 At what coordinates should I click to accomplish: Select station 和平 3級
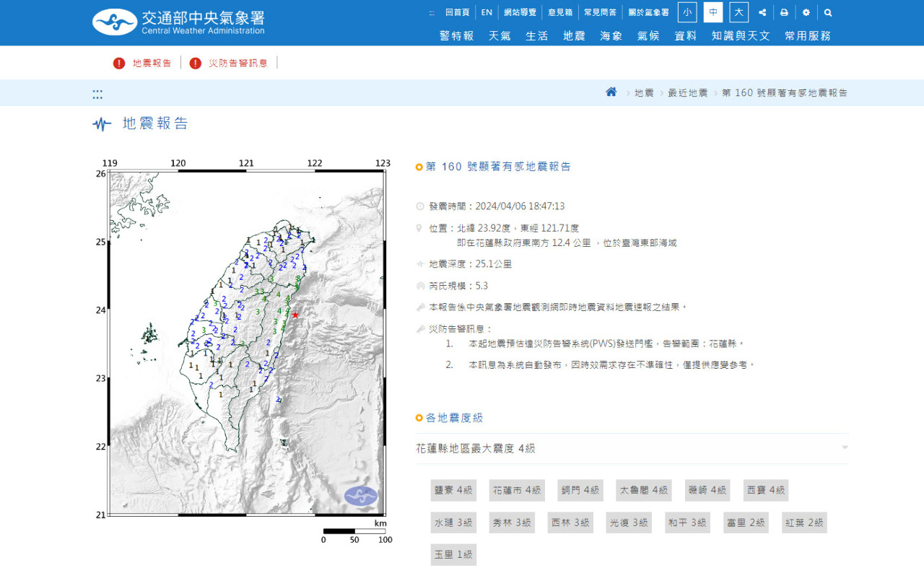pyautogui.click(x=687, y=522)
